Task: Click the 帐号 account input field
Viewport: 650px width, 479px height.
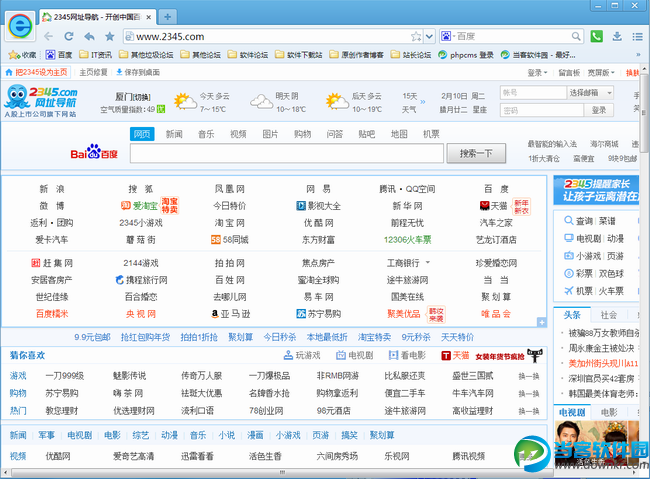Action: (x=530, y=92)
